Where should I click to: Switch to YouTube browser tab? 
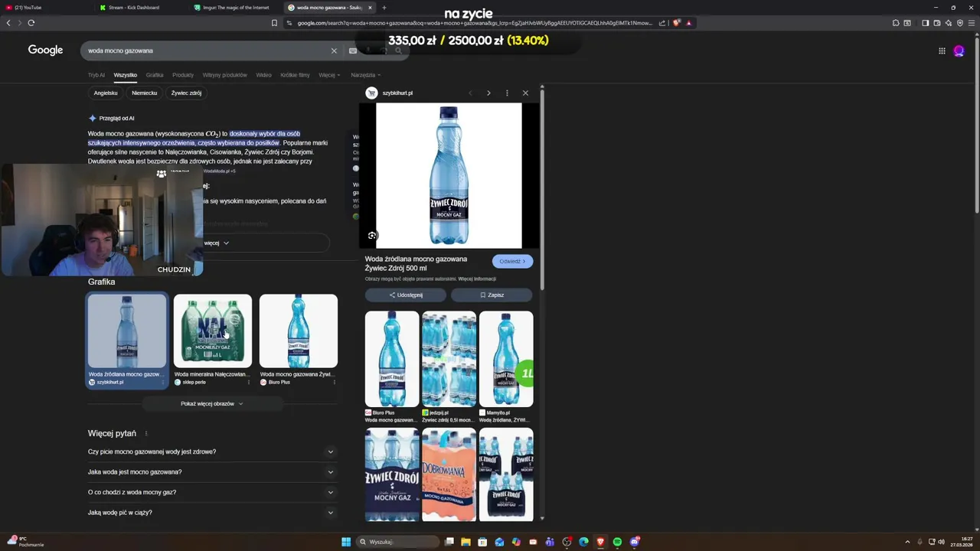[x=46, y=8]
